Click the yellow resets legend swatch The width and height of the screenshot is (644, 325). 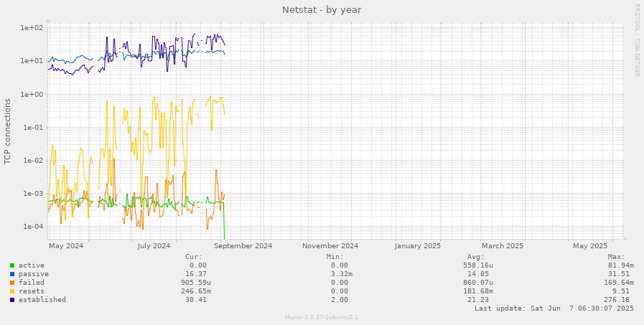click(x=12, y=291)
